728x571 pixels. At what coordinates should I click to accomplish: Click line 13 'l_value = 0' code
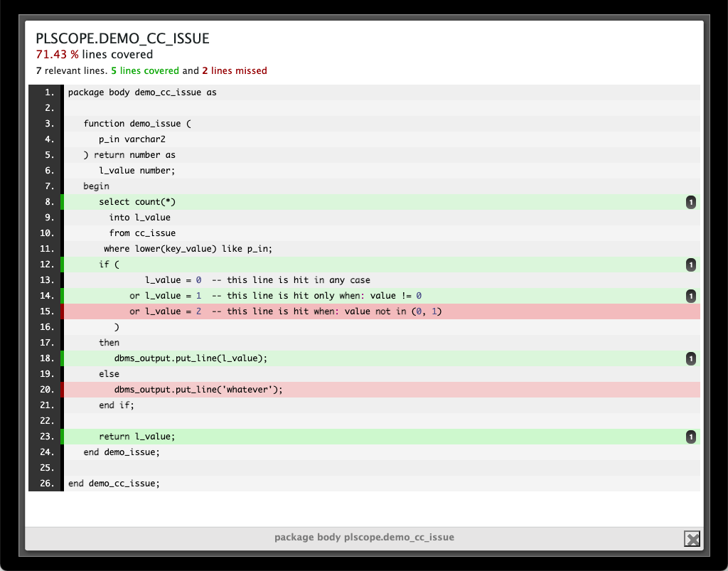click(173, 280)
